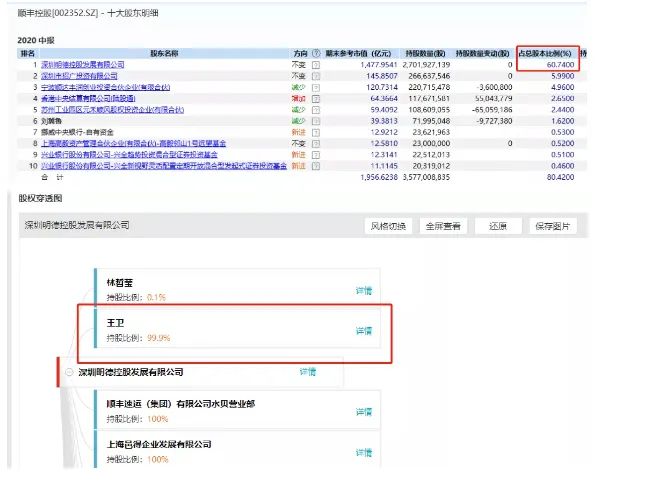Click the help icon beside the 方向 column header
649x487 pixels.
pos(316,53)
